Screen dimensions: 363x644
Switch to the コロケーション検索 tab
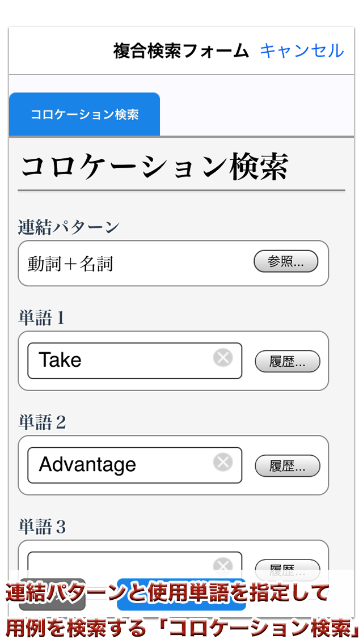tap(85, 115)
